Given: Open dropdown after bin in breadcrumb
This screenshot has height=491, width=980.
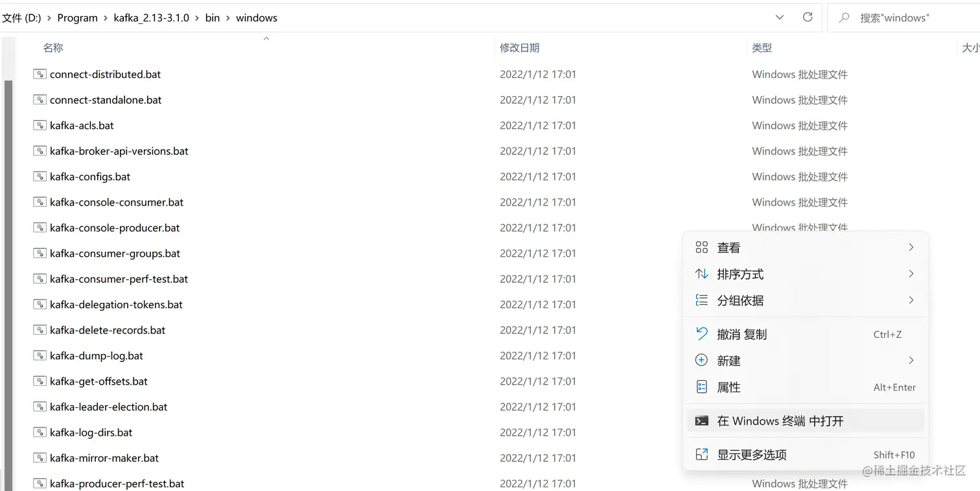Looking at the screenshot, I should 227,18.
